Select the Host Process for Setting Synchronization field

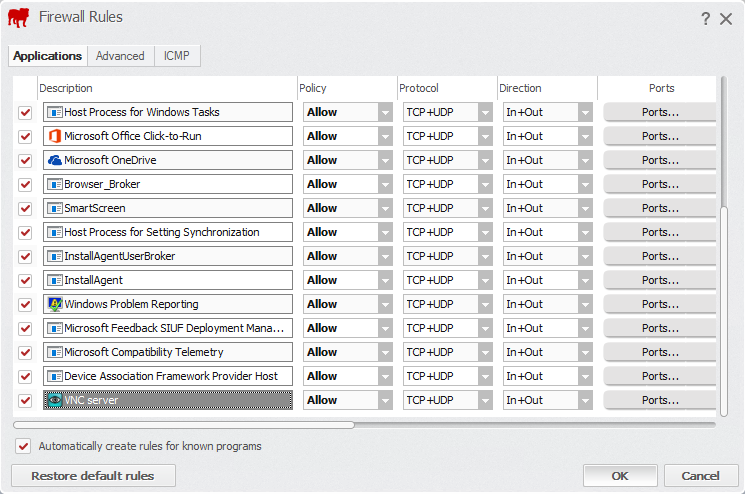(x=168, y=232)
